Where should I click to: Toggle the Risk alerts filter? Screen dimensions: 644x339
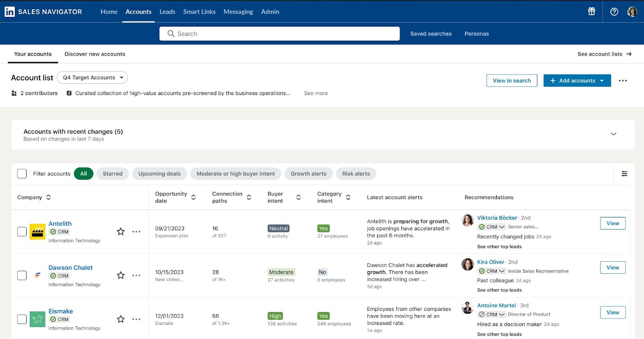point(356,174)
